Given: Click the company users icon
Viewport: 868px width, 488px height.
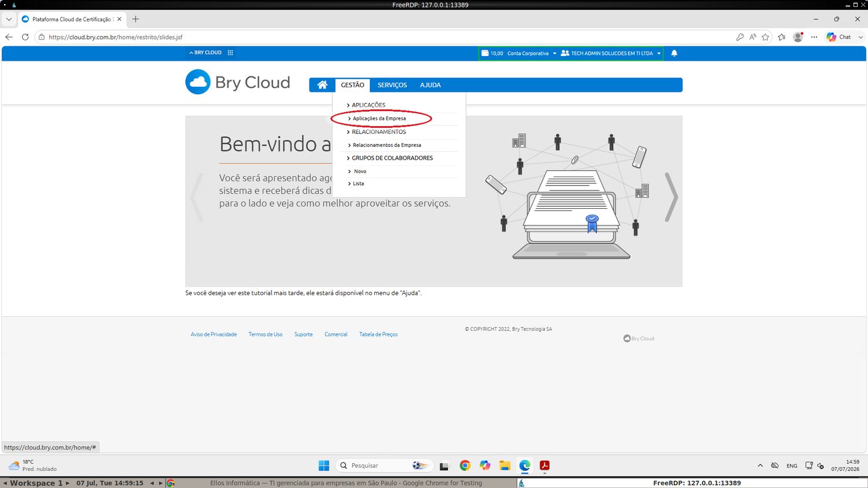Looking at the screenshot, I should coord(565,53).
